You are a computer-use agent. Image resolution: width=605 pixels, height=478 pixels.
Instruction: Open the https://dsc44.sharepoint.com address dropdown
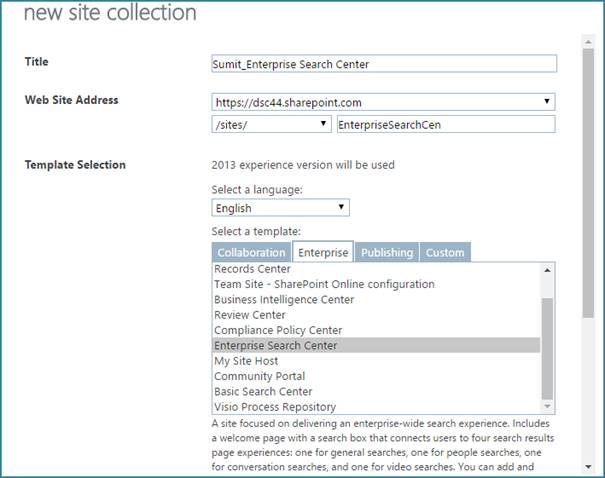coord(383,102)
